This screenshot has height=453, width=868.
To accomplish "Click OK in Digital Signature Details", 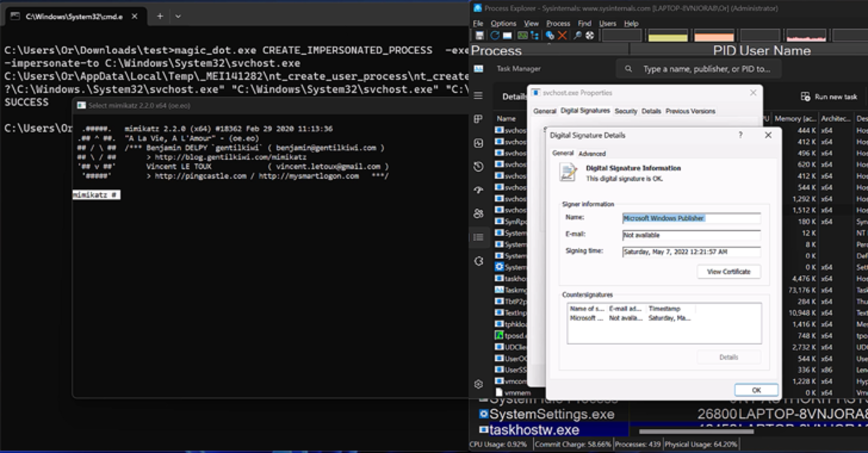I will 756,390.
